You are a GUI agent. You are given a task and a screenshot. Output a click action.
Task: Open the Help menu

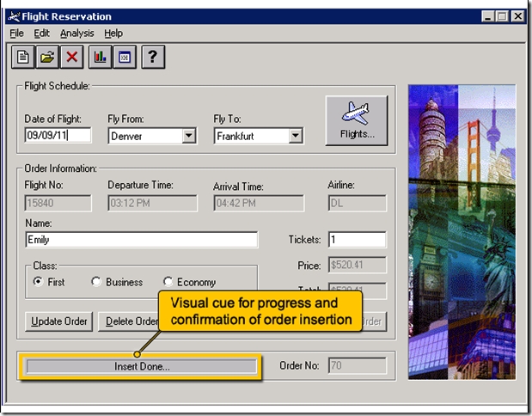click(x=113, y=34)
